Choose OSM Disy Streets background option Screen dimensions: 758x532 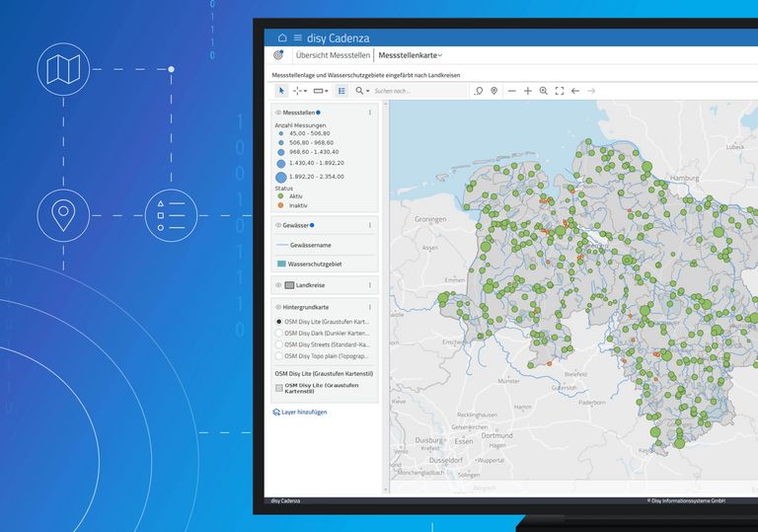pyautogui.click(x=279, y=344)
